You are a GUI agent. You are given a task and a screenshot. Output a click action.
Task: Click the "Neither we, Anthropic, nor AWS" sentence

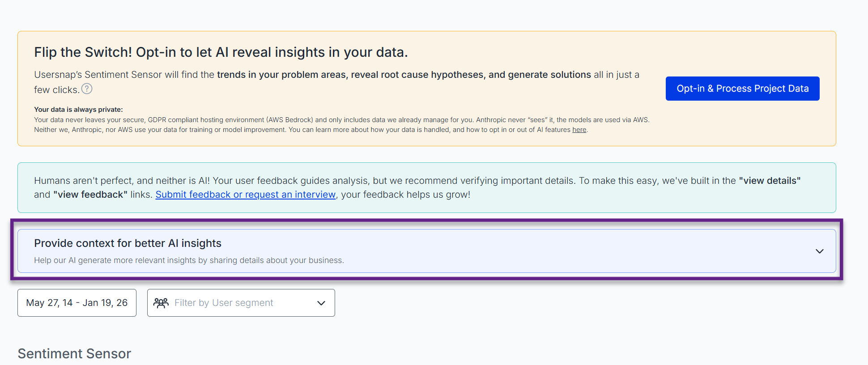click(x=160, y=130)
